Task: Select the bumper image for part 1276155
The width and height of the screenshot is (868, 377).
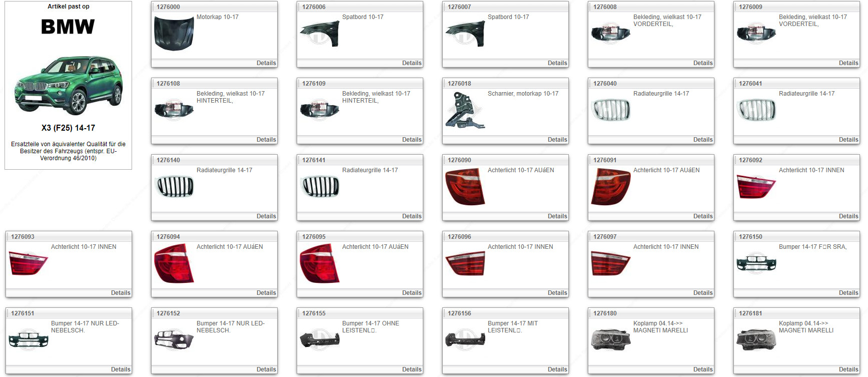Action: click(319, 340)
